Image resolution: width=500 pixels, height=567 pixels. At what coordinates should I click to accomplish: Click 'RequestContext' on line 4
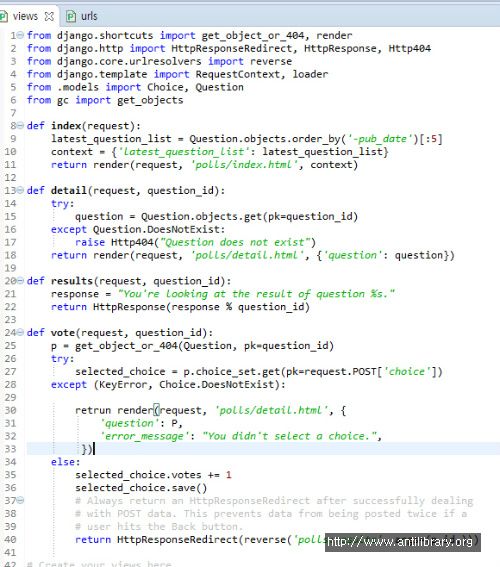[238, 74]
